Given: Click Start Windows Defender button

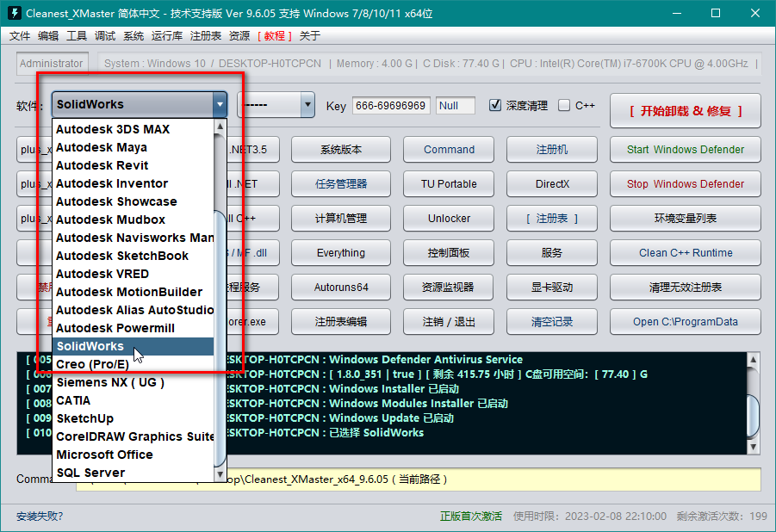Looking at the screenshot, I should 686,150.
